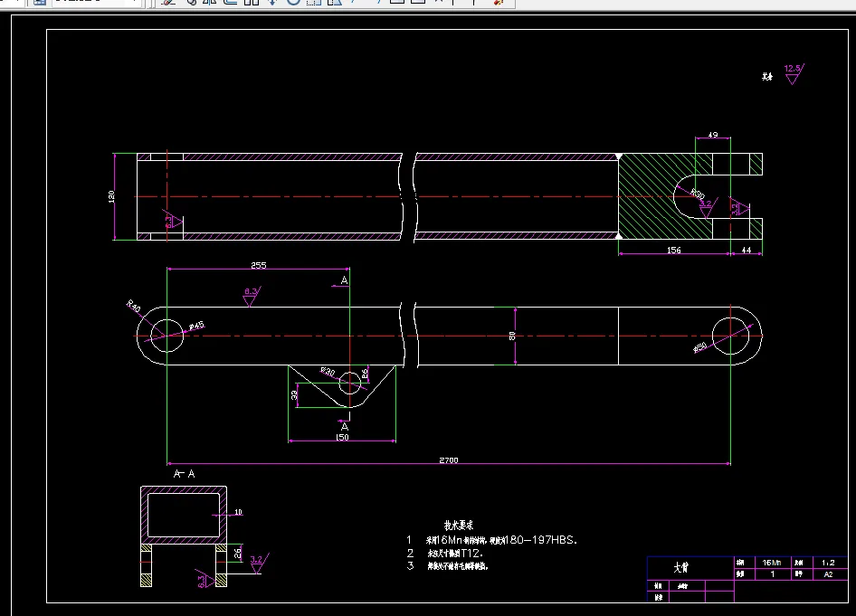This screenshot has width=856, height=616.
Task: Select the R30 slot radius label
Action: point(697,194)
